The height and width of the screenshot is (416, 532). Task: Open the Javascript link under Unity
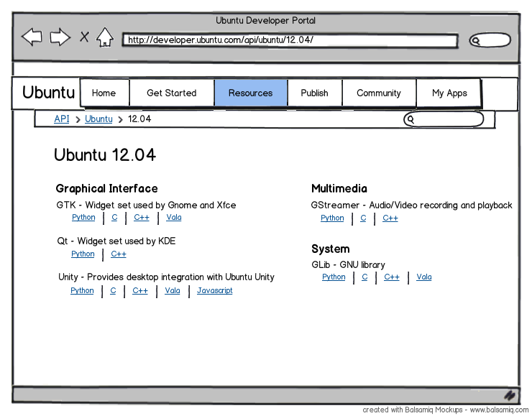click(x=215, y=290)
